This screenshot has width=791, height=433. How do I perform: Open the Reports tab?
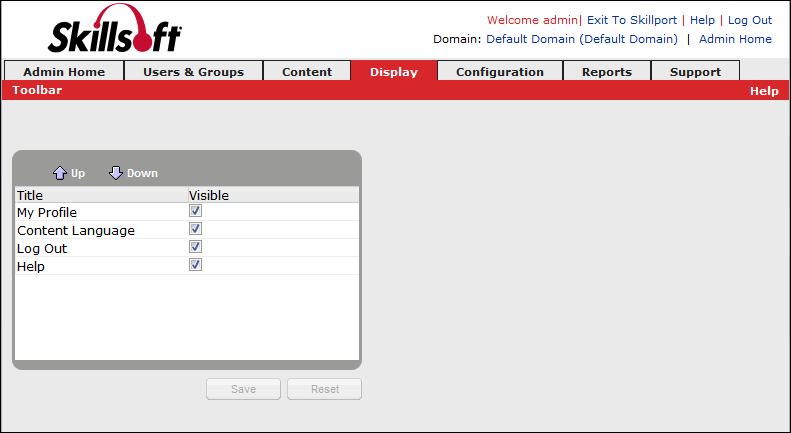pos(607,72)
